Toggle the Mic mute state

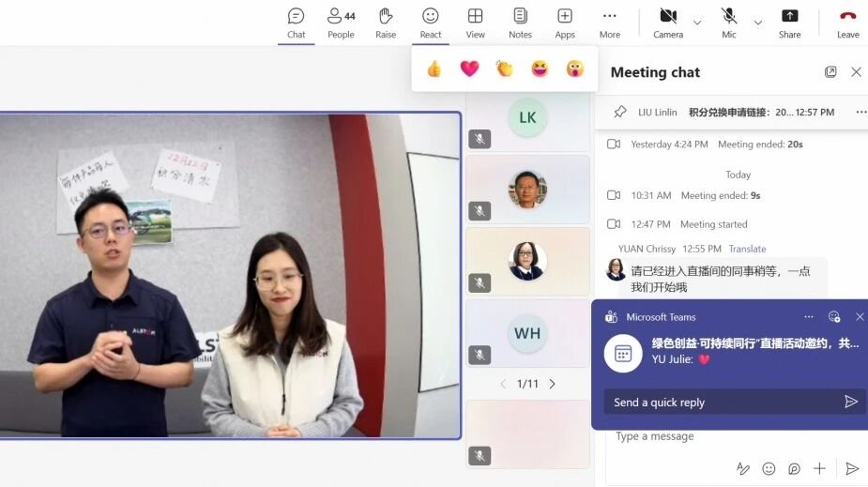pyautogui.click(x=729, y=23)
